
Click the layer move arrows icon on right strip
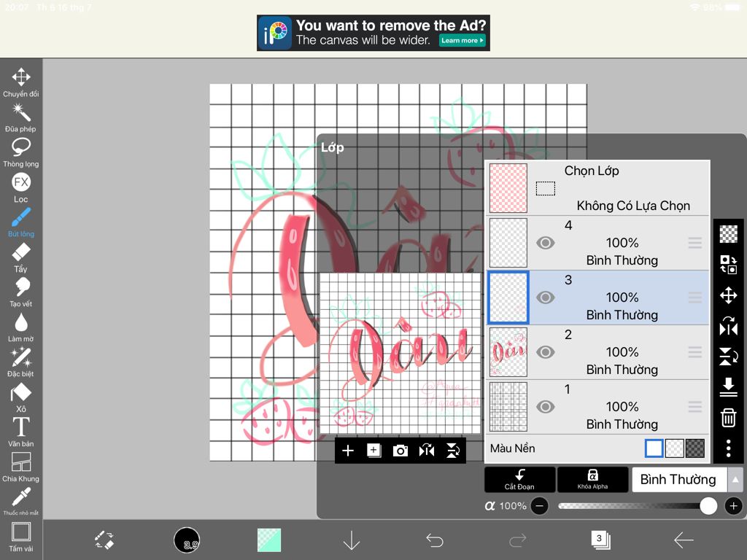click(x=729, y=295)
